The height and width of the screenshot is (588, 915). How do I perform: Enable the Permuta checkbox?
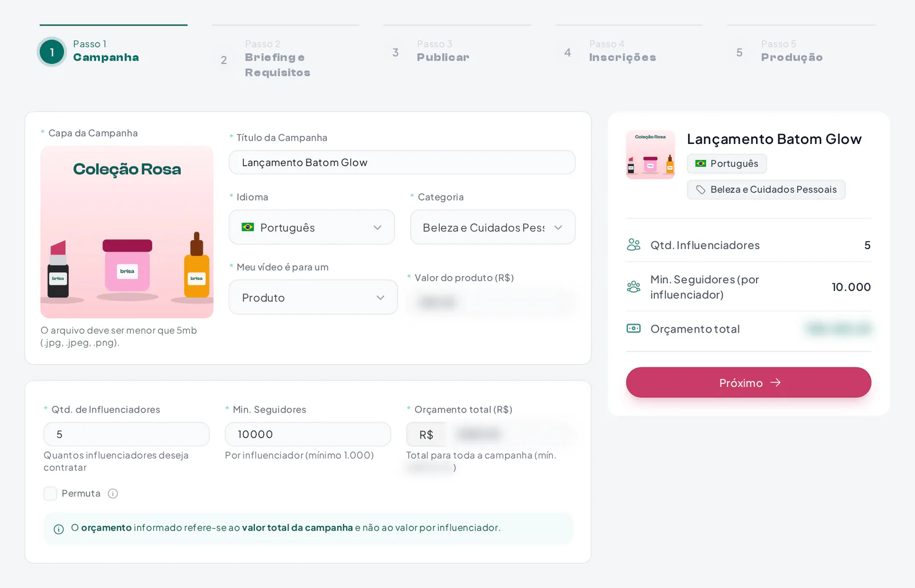click(50, 494)
